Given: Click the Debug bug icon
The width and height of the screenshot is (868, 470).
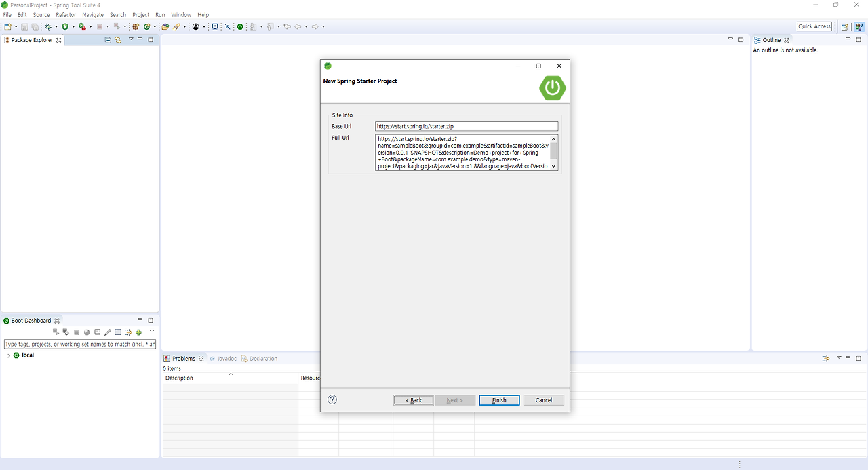Looking at the screenshot, I should tap(48, 26).
